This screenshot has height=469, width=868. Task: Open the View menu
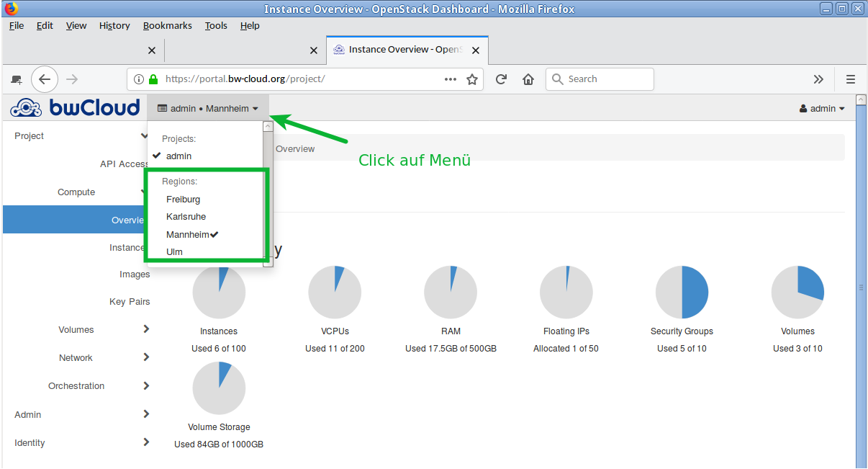(x=76, y=25)
